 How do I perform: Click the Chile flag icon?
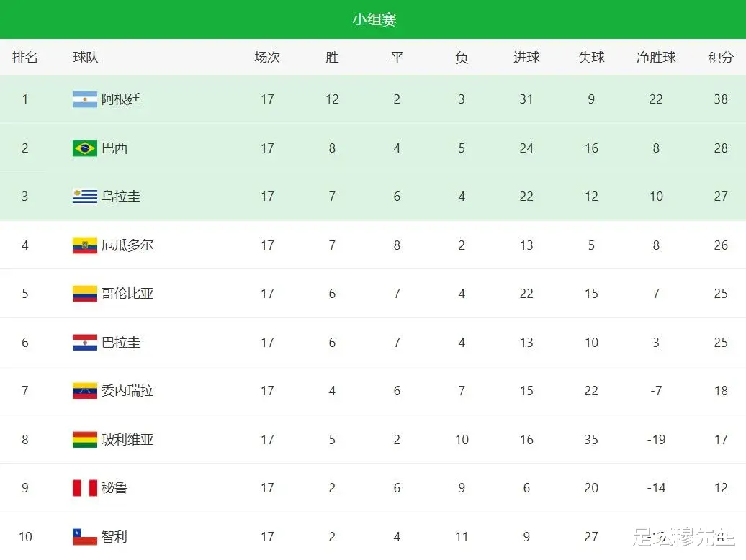click(x=84, y=537)
